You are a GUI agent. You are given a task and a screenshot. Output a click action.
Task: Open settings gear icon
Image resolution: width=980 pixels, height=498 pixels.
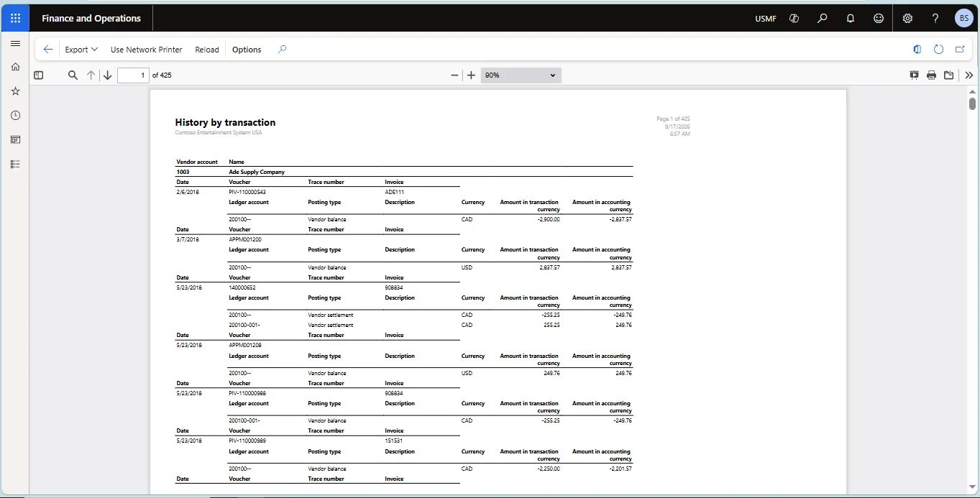pyautogui.click(x=907, y=18)
